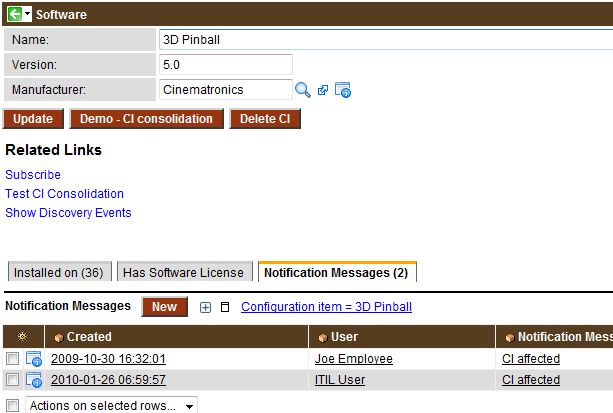The height and width of the screenshot is (413, 613).
Task: Click the Manufacturer reference popup icon
Action: pos(323,90)
